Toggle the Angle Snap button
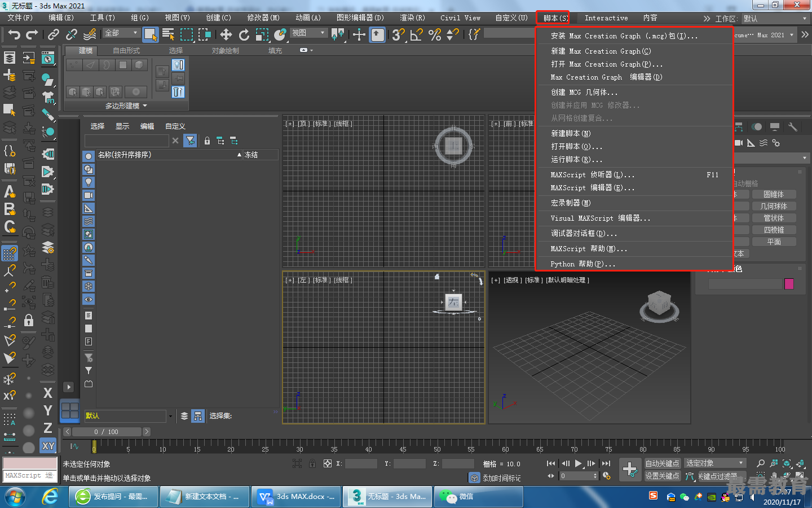Image resolution: width=812 pixels, height=508 pixels. point(416,35)
